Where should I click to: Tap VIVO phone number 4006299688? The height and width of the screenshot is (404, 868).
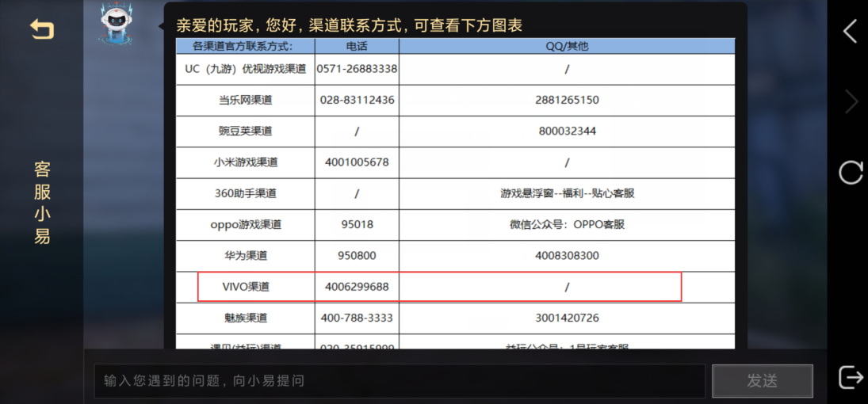(357, 287)
